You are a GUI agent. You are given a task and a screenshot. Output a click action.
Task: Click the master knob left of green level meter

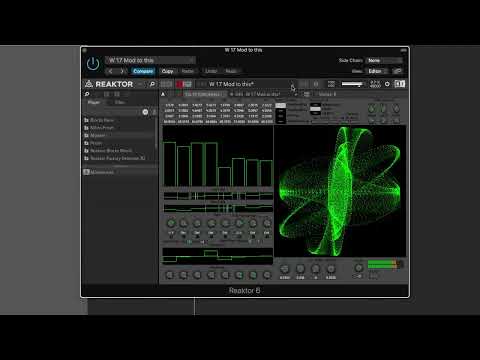point(359,268)
